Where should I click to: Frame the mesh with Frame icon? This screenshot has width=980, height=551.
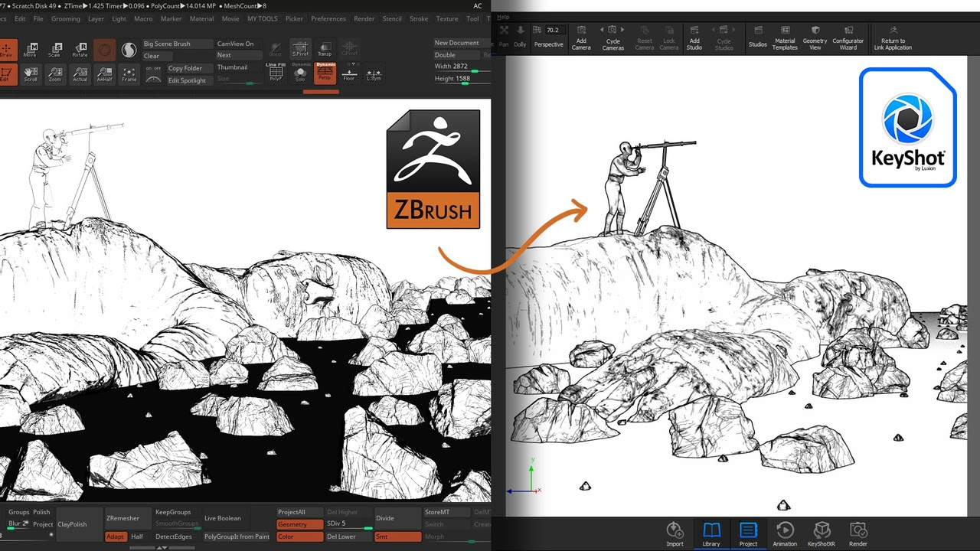[129, 74]
